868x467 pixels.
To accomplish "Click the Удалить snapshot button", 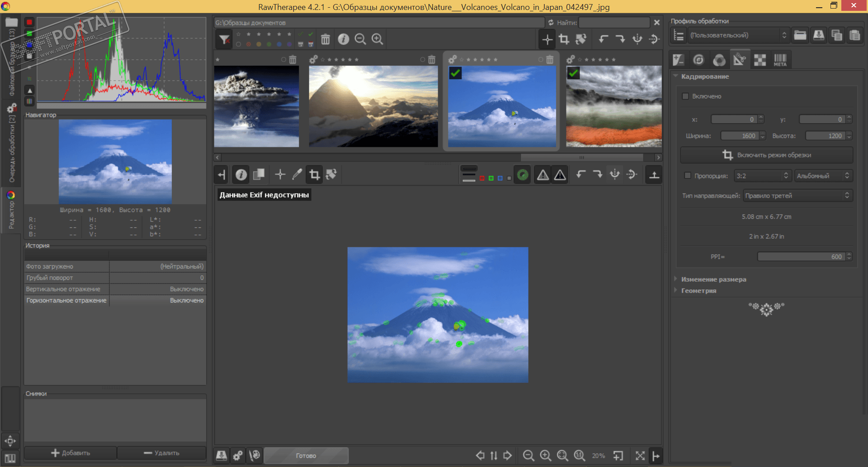I will pos(161,453).
